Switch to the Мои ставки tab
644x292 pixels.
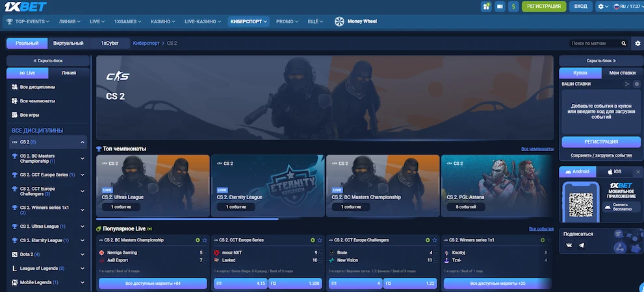tap(623, 73)
